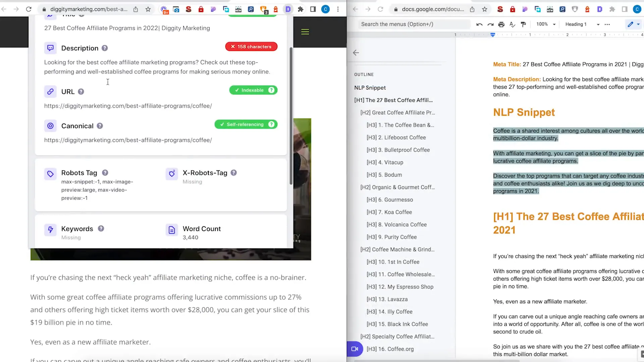
Task: Jump to [H2] Coffee Machine & Grind... in outline
Action: (x=397, y=249)
